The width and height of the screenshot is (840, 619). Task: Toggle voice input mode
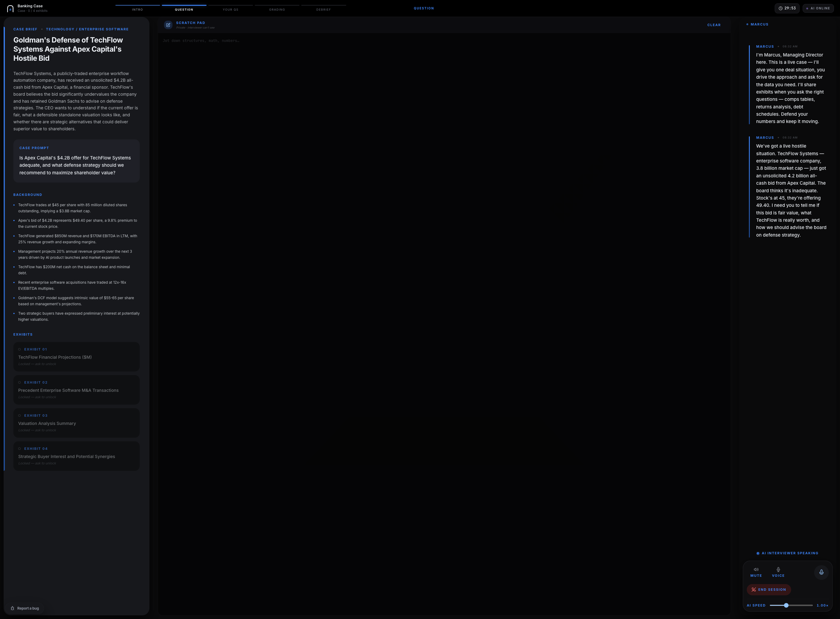778,572
